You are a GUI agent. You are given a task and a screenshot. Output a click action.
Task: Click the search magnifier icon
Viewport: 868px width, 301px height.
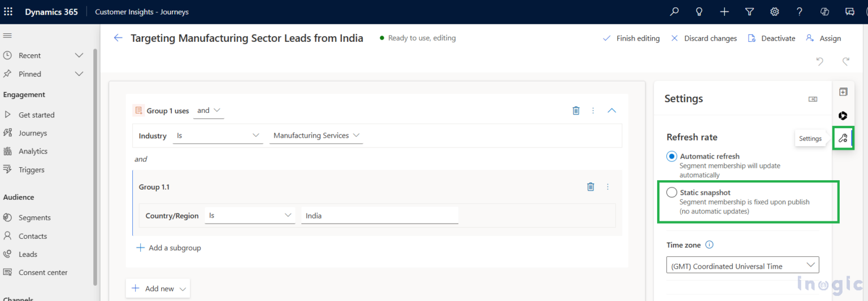(674, 12)
